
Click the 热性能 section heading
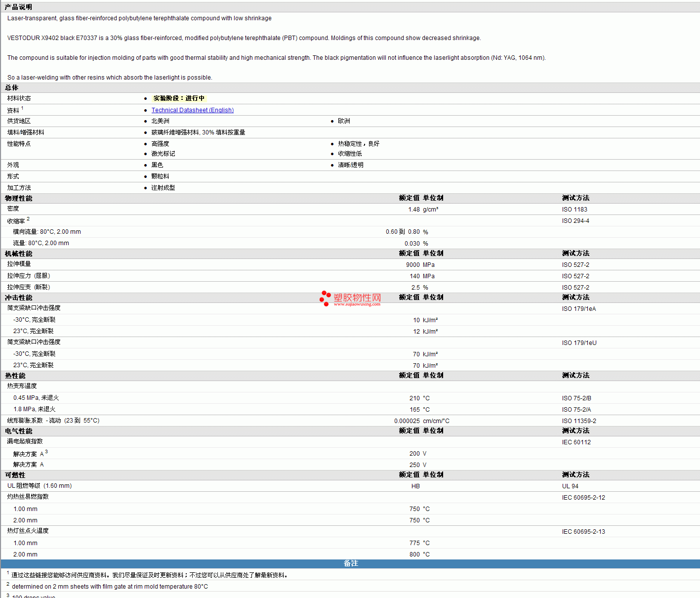coord(15,376)
